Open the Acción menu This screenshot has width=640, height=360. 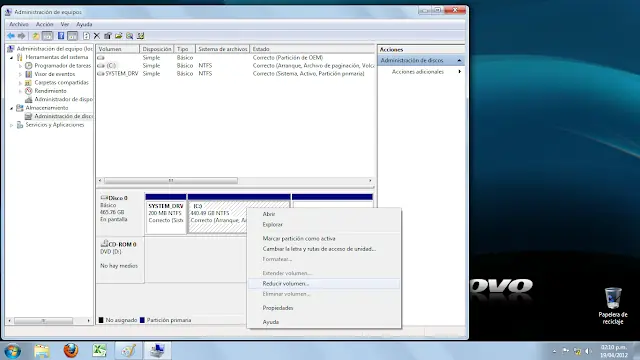(x=44, y=24)
